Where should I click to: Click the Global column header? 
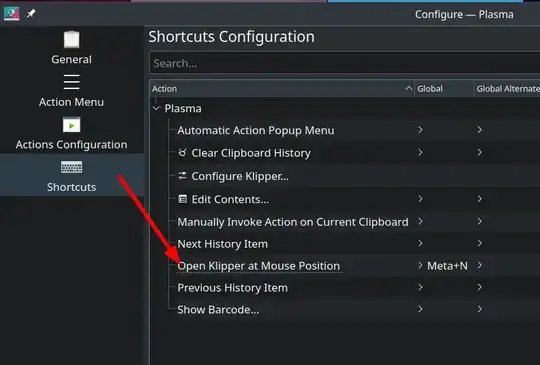(x=444, y=88)
